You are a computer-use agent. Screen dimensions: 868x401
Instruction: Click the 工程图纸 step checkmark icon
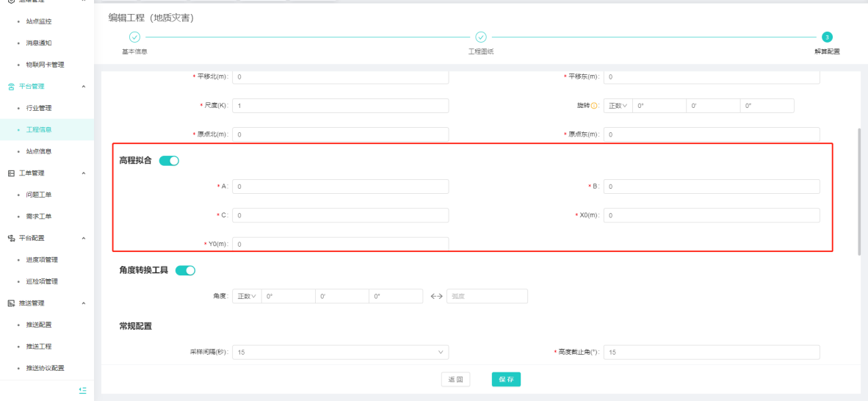[x=480, y=37]
